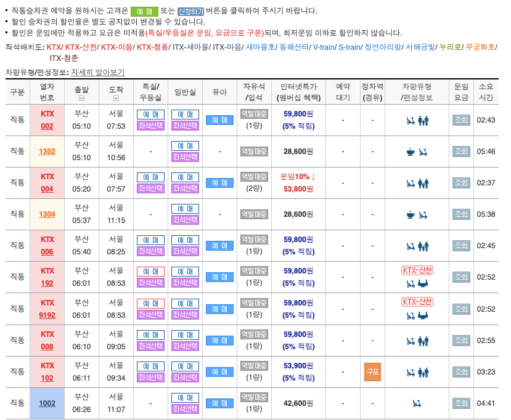Click the meeting seat icon in KTX 9192 row
The height and width of the screenshot is (420, 511).
[423, 317]
